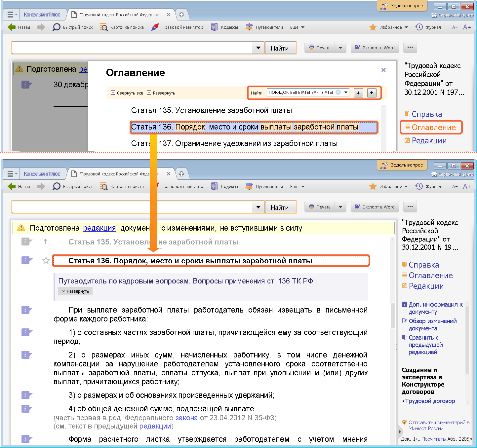
Task: Select Статья 136 row in Оглавление
Action: [254, 127]
